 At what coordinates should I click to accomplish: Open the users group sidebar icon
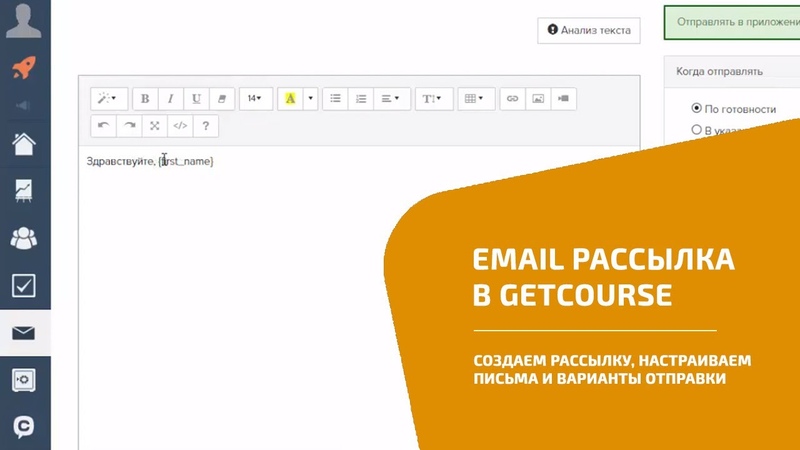coord(24,238)
